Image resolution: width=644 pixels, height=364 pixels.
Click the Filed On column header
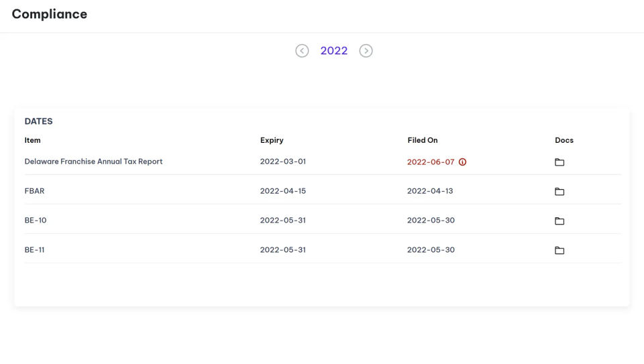(423, 140)
